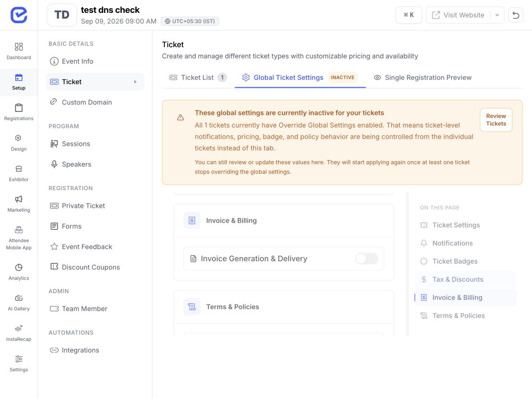Click the Terms & Policies card heading
This screenshot has height=399, width=532.
(233, 307)
